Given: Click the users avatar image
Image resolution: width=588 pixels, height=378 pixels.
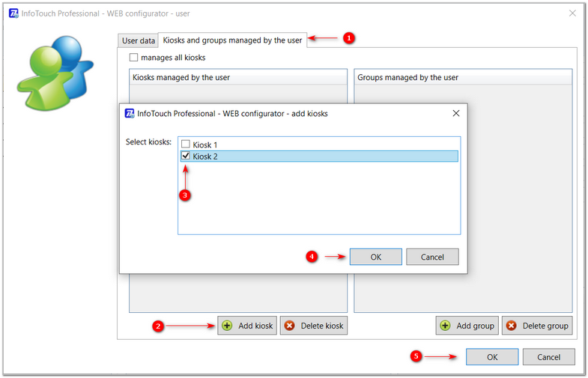Looking at the screenshot, I should (x=55, y=73).
